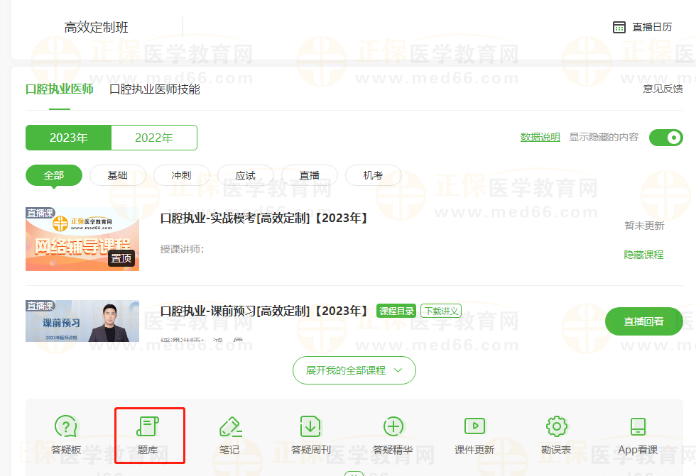Open the 数据说明 link
The height and width of the screenshot is (476, 696).
539,138
